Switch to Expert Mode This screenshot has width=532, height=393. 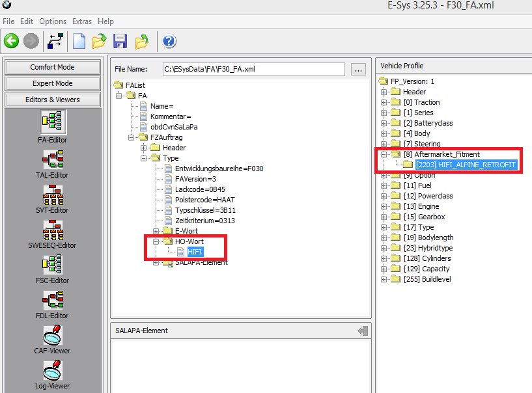tap(53, 83)
